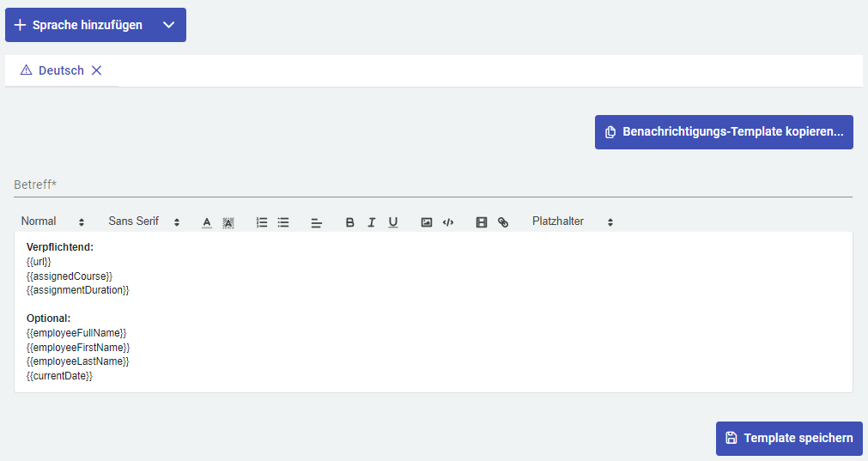Click into the Betreff subject field
This screenshot has width=868, height=461.
(433, 185)
